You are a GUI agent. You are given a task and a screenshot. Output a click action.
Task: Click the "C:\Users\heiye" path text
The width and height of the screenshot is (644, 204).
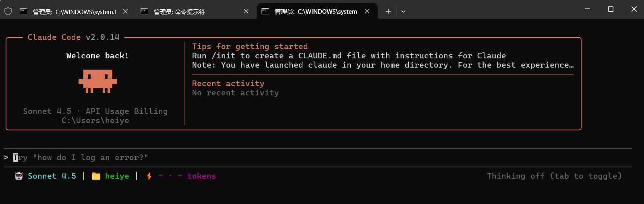[x=95, y=120]
